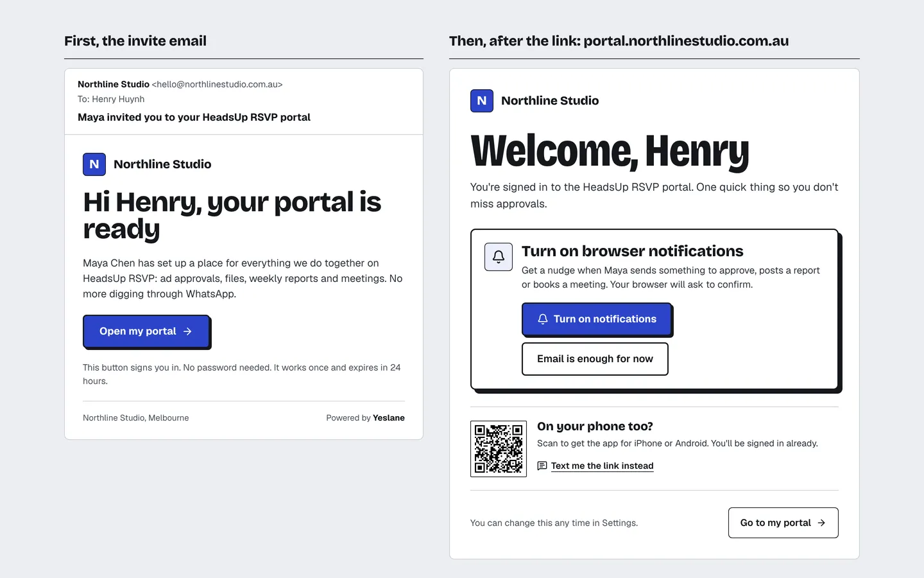
Task: Click the Northline Studio logo on the portal page
Action: [482, 101]
